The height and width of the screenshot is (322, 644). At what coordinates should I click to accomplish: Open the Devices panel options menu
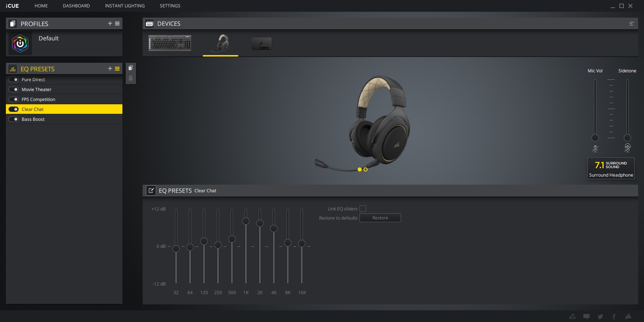pos(632,23)
